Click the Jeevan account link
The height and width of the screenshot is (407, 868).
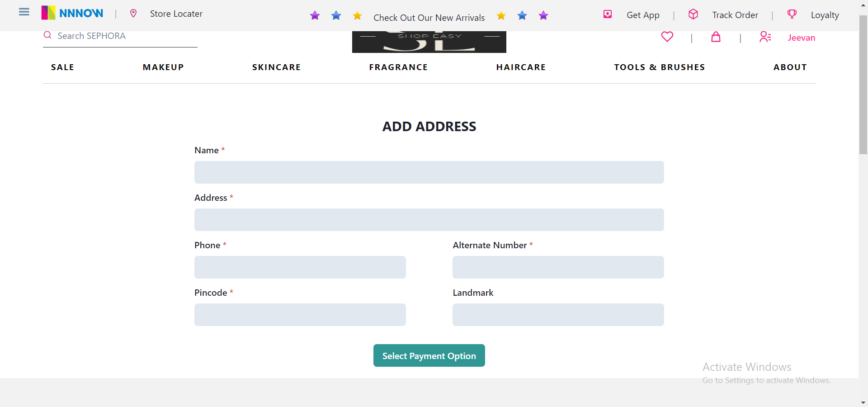801,38
